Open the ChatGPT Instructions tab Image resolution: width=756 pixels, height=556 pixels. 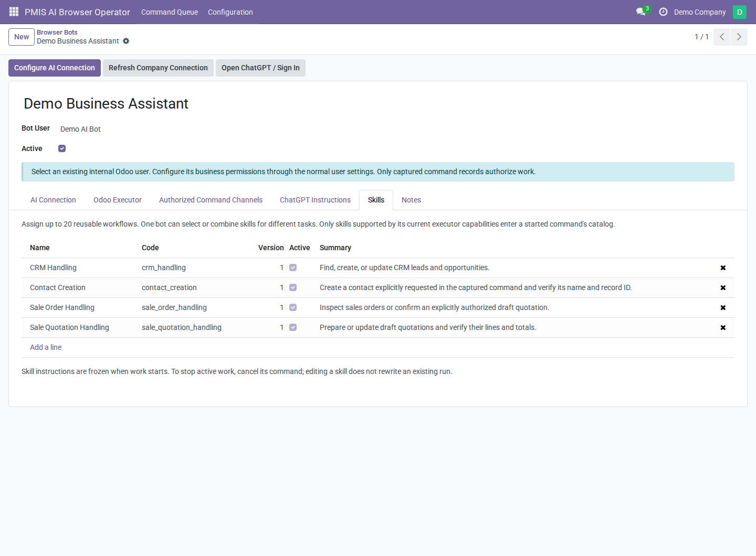tap(315, 200)
